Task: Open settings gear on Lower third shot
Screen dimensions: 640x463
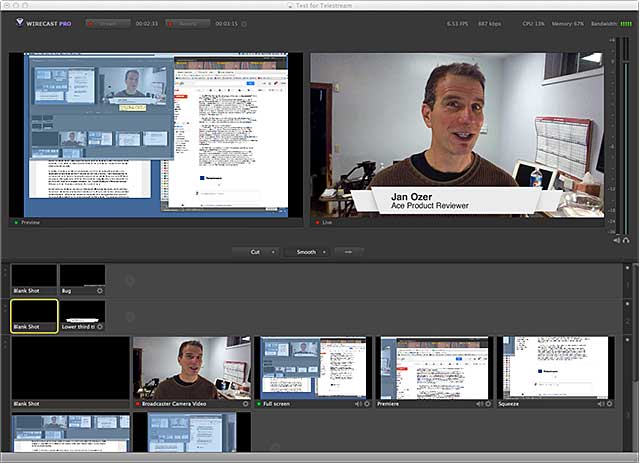Action: [x=99, y=327]
